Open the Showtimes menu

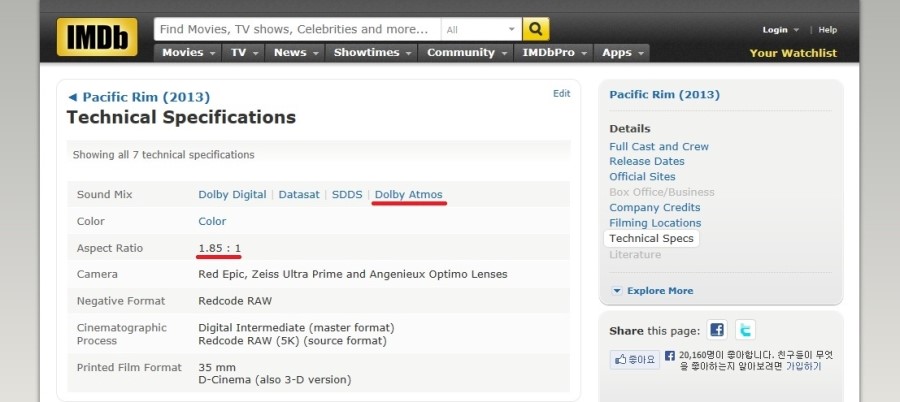point(371,53)
